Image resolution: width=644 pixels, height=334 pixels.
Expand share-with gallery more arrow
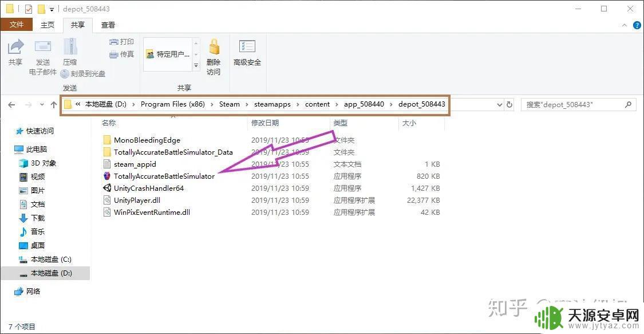196,65
